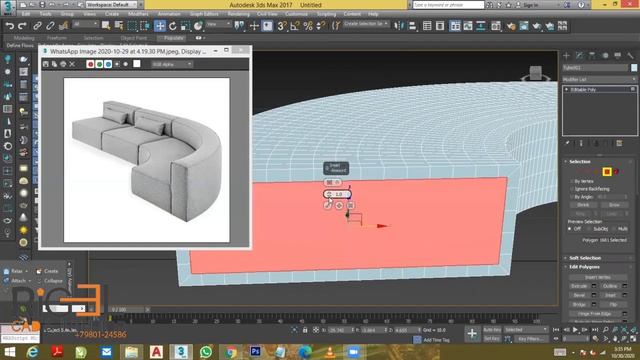
Task: Collapse the Edit Polygons rollout
Action: click(584, 267)
